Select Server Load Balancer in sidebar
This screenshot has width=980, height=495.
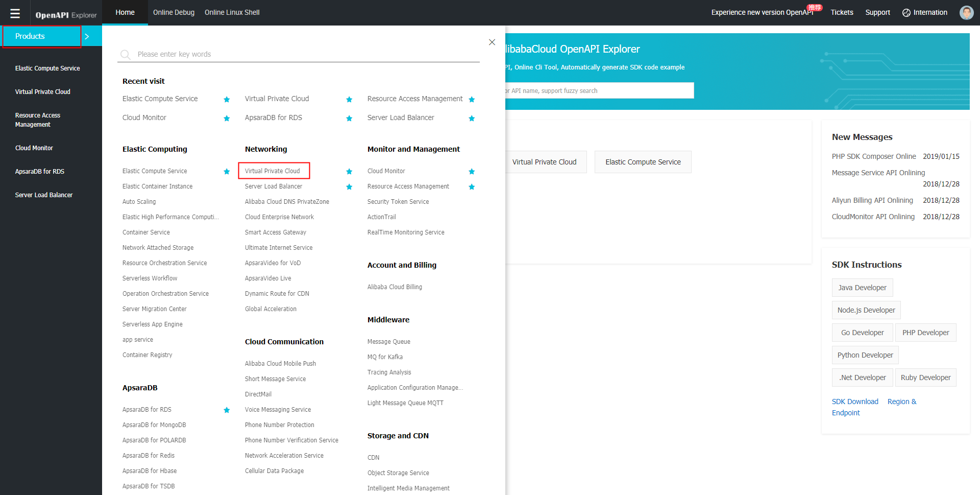[x=44, y=195]
